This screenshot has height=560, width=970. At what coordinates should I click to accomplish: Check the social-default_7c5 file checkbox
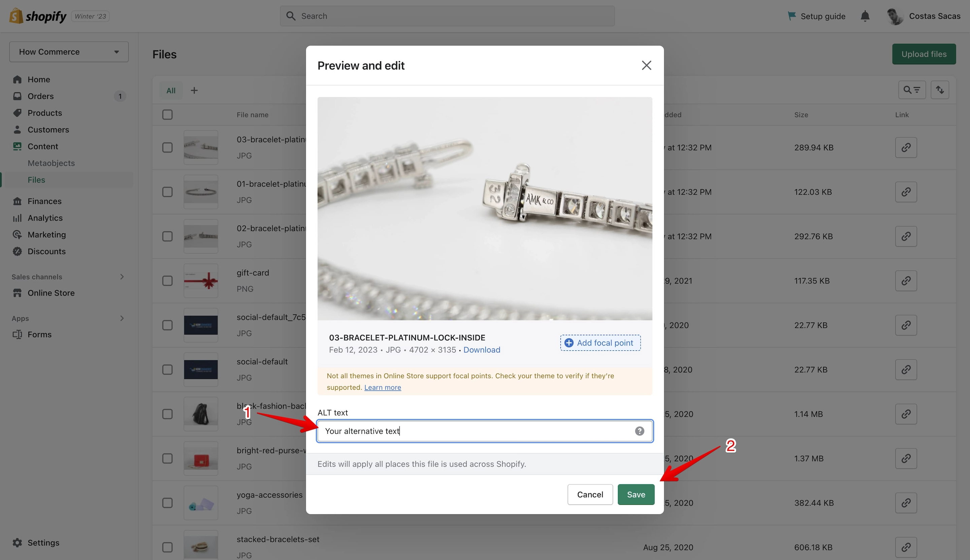click(x=167, y=325)
